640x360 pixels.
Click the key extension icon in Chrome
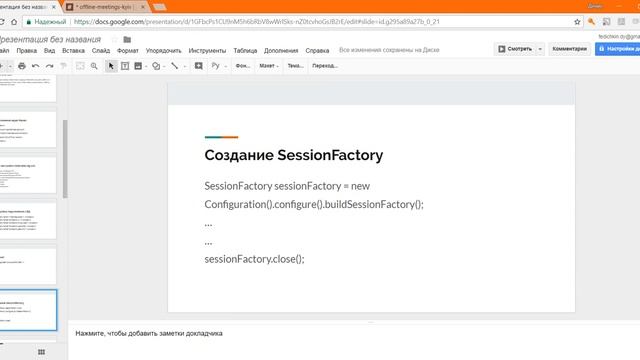click(591, 22)
